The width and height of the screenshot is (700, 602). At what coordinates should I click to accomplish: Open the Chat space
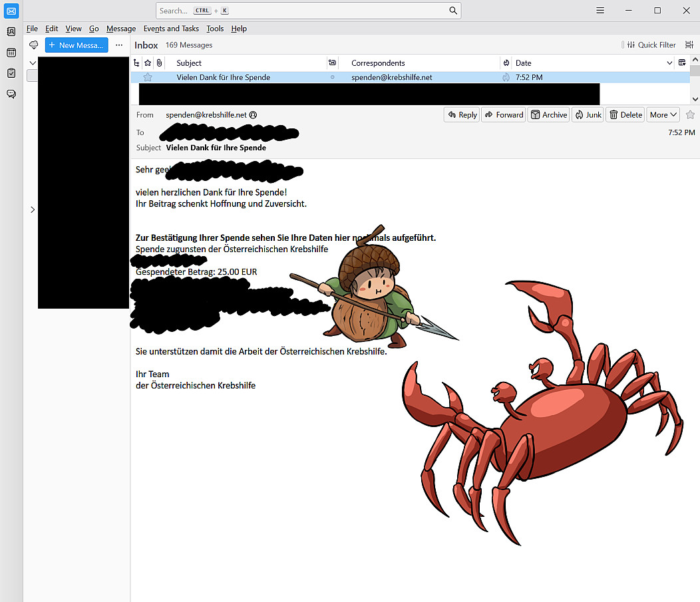click(11, 94)
